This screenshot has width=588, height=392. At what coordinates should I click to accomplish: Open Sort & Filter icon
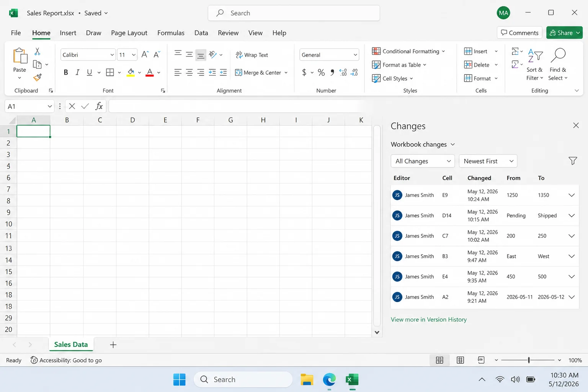[x=535, y=55]
